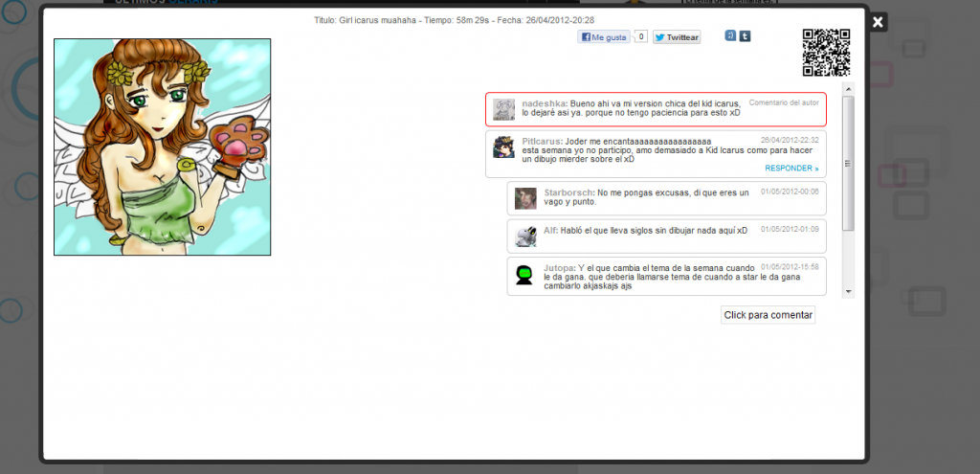Click the comments scrollbar up arrow

[x=848, y=87]
